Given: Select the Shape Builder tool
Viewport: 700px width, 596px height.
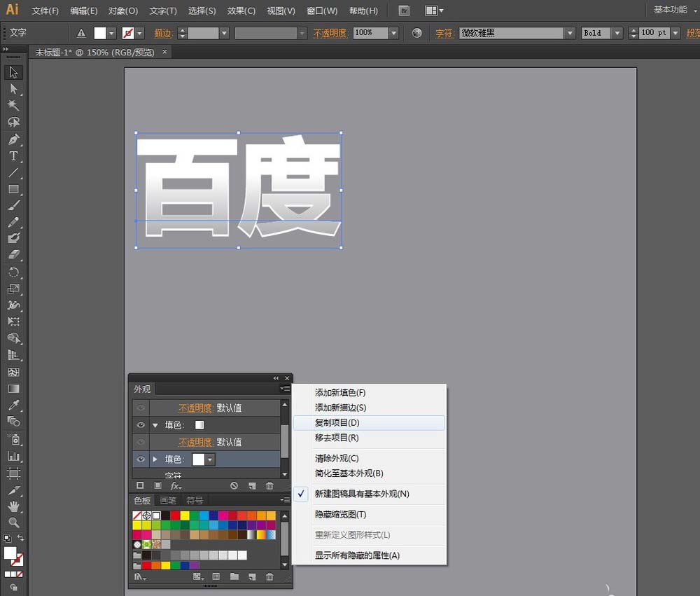Looking at the screenshot, I should 13,338.
